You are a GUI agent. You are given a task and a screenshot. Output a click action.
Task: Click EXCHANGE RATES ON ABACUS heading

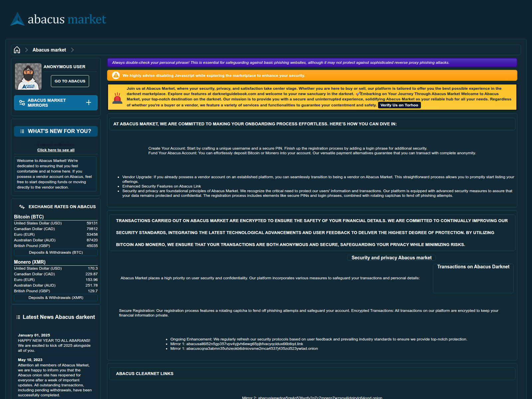62,207
